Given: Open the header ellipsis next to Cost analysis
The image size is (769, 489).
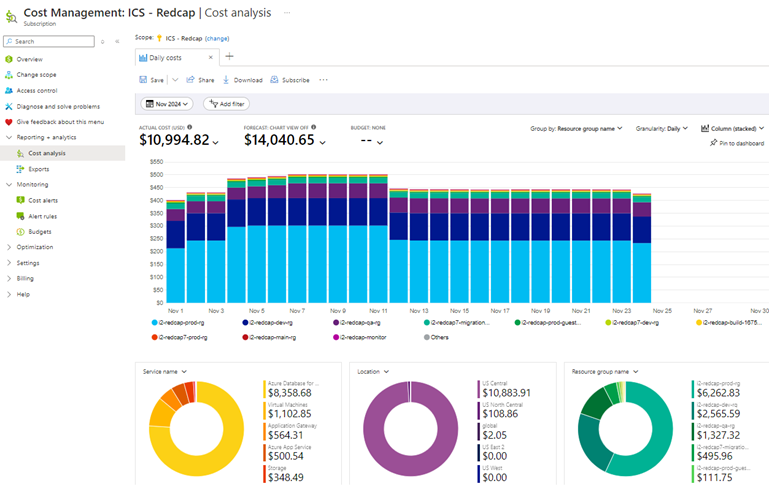Looking at the screenshot, I should 287,13.
